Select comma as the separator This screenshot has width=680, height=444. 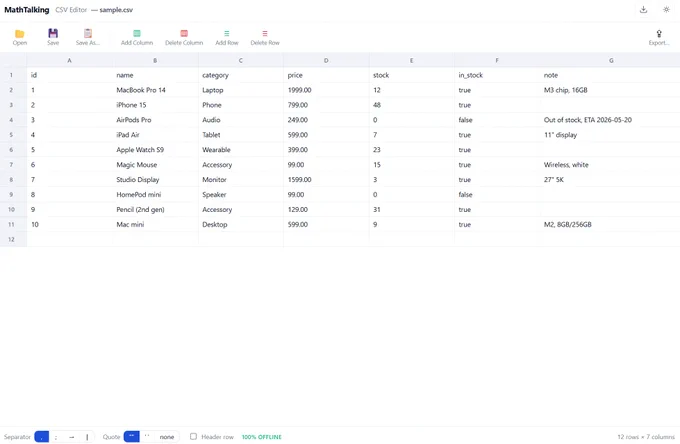point(42,437)
